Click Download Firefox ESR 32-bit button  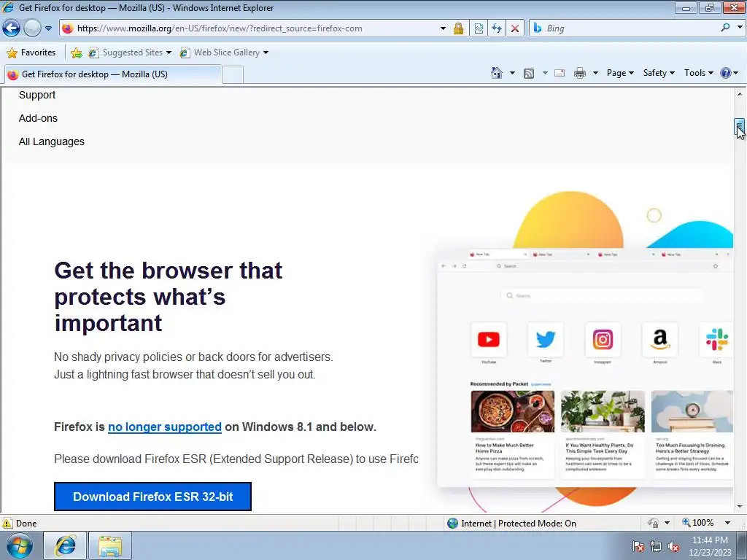coord(152,497)
